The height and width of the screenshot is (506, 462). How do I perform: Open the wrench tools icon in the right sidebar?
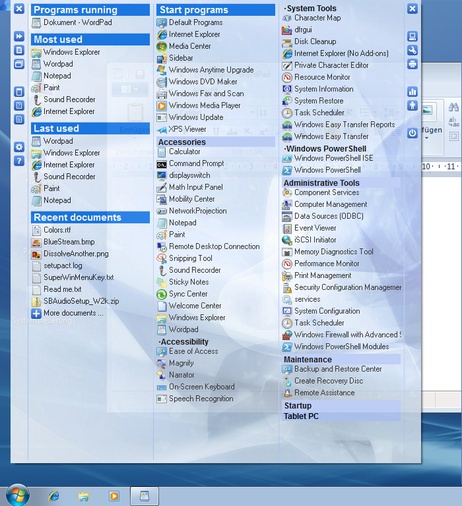coord(412,50)
